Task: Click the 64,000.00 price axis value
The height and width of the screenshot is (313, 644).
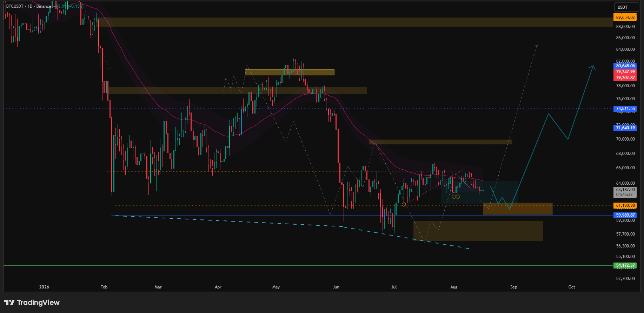Action: coord(625,183)
